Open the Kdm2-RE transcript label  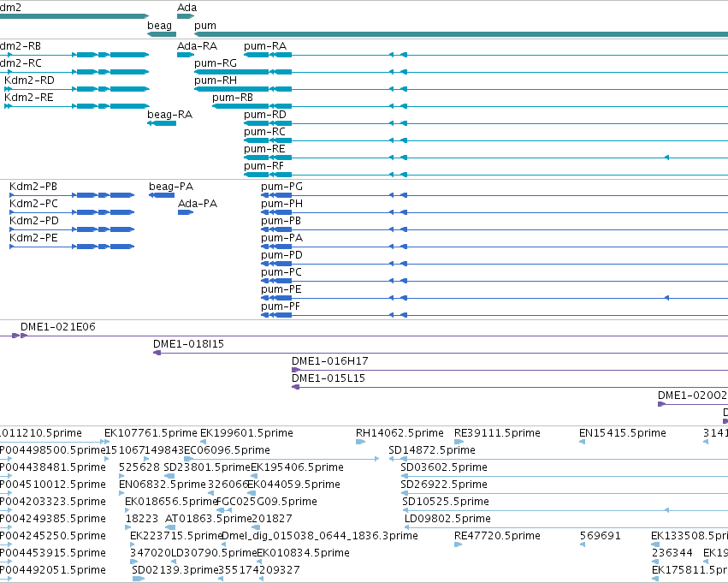[x=29, y=98]
